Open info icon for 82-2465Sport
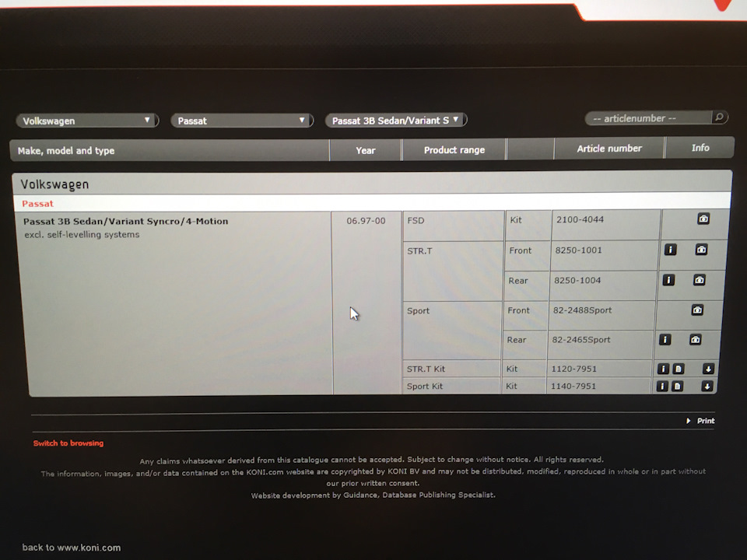This screenshot has width=747, height=560. 665,340
